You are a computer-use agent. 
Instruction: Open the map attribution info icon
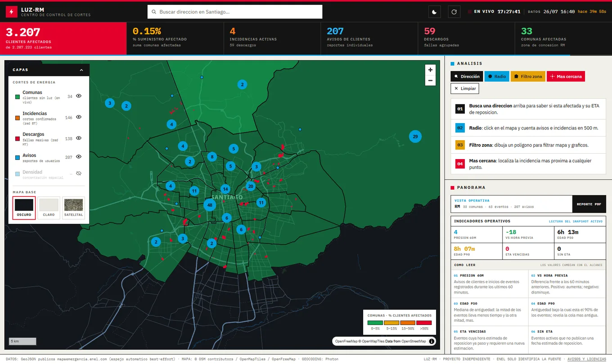click(432, 342)
